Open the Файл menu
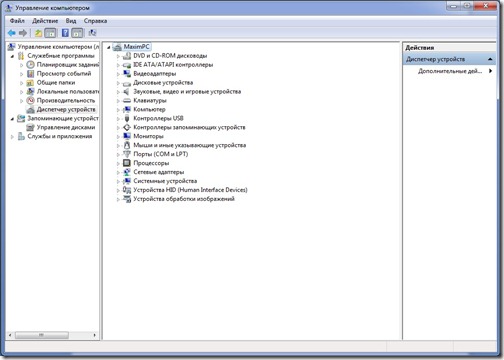Screen dimensions: 504x360 (17, 21)
